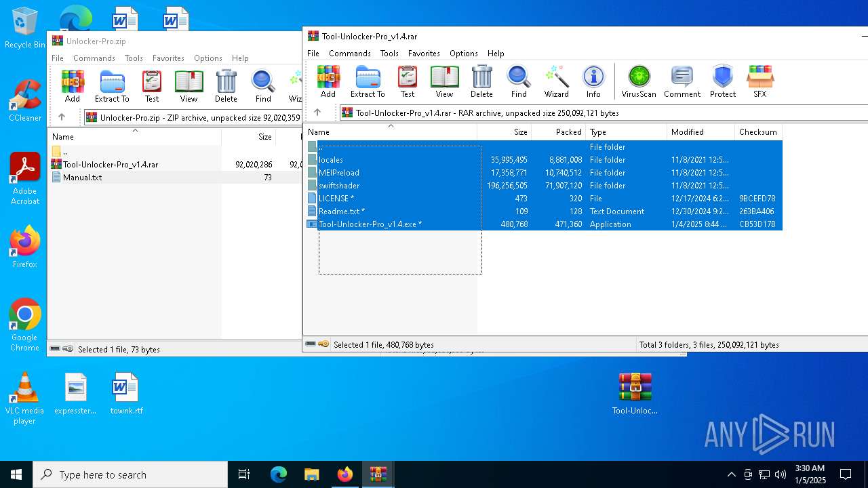Go up one level in Unlocker-Pro.zip window
The height and width of the screenshot is (488, 868).
pyautogui.click(x=61, y=117)
